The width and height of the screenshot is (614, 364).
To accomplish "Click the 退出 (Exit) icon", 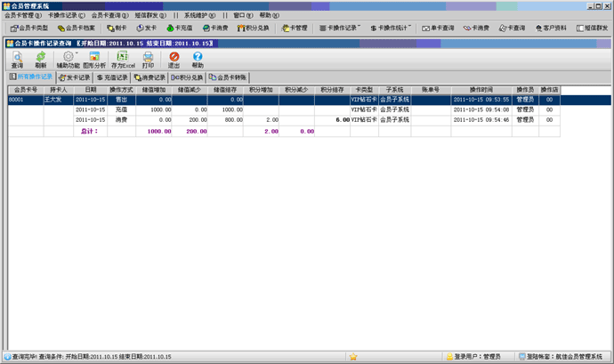I will pyautogui.click(x=174, y=59).
